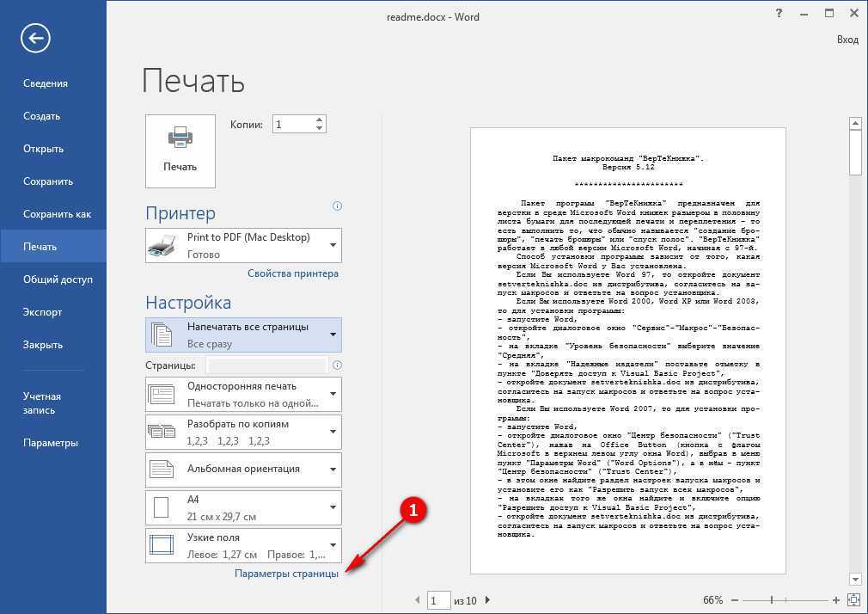This screenshot has height=614, width=868.
Task: Go to next preview page arrow
Action: pyautogui.click(x=487, y=600)
